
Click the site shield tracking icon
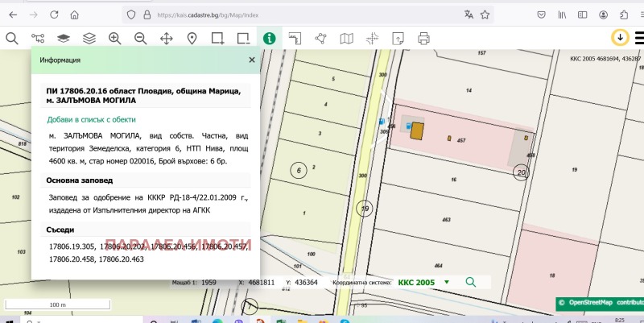pyautogui.click(x=131, y=14)
